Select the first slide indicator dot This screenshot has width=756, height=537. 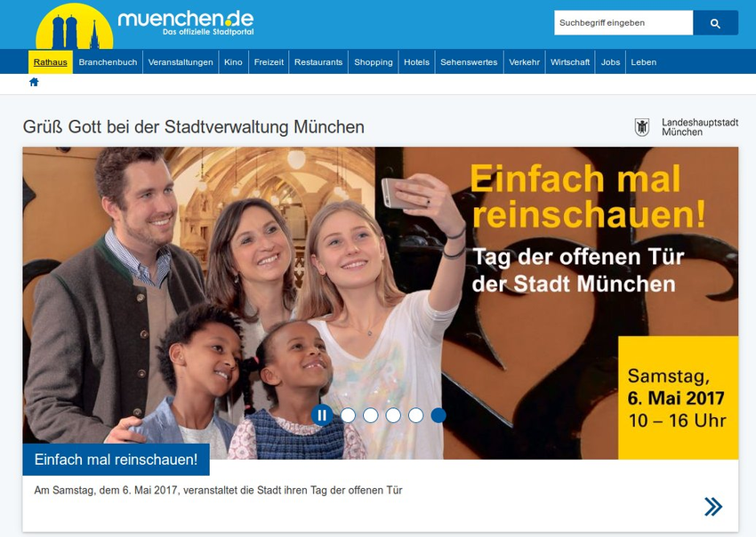point(348,415)
